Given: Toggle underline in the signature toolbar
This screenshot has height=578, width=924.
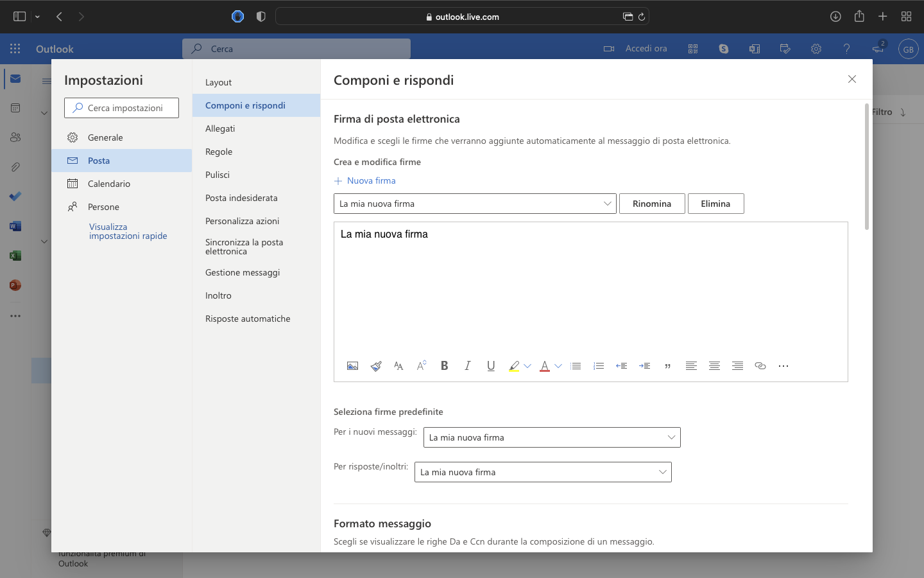Looking at the screenshot, I should tap(491, 366).
